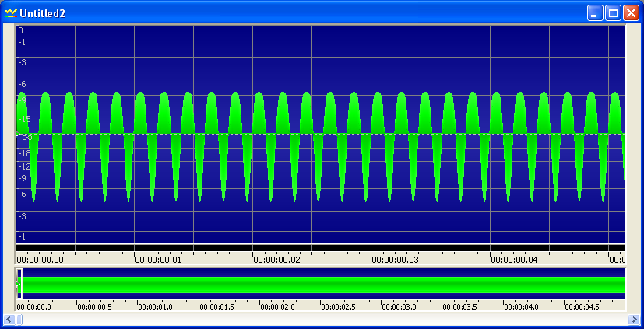Screen dimensions: 644x329
Task: Click the waveform app icon in title bar
Action: 11,13
